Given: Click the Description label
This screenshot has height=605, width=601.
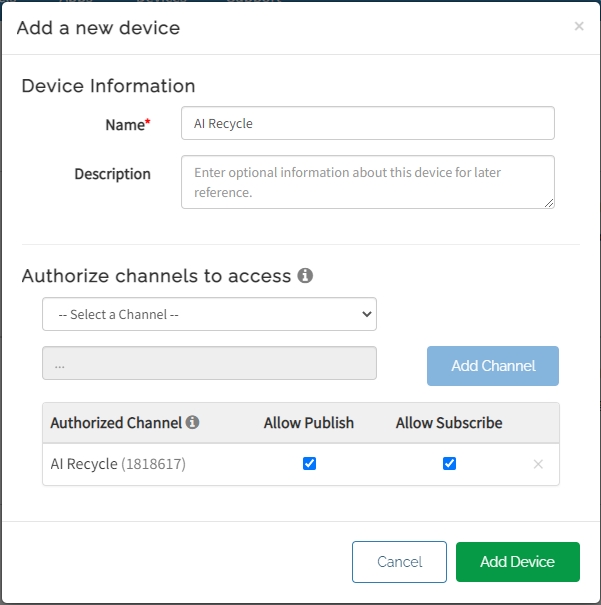Looking at the screenshot, I should point(112,174).
